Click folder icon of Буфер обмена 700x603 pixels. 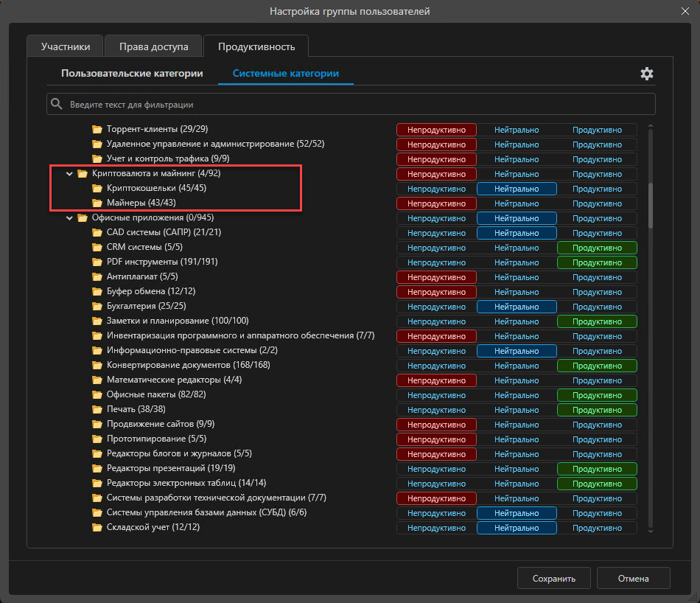[97, 292]
